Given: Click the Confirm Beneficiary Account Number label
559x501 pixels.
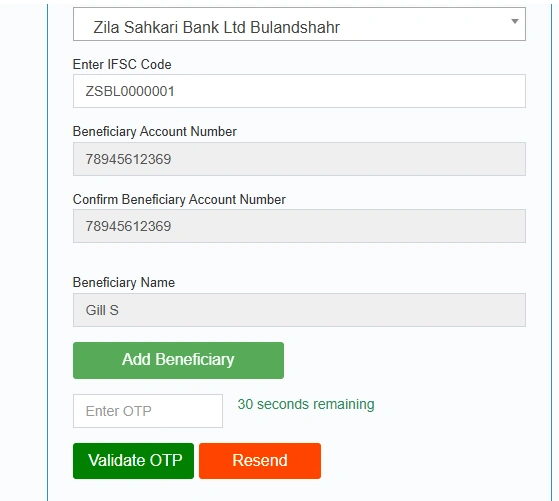Looking at the screenshot, I should click(179, 199).
